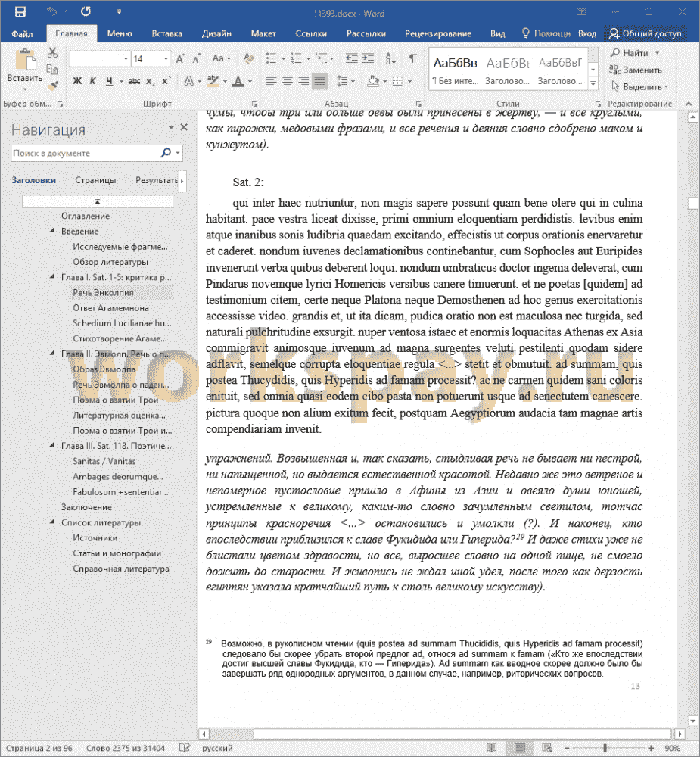The height and width of the screenshot is (757, 700).
Task: Increase font size with the grow font icon
Action: point(180,59)
